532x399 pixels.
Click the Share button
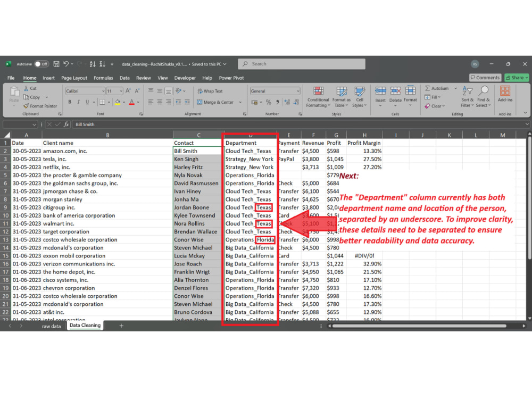click(x=517, y=78)
